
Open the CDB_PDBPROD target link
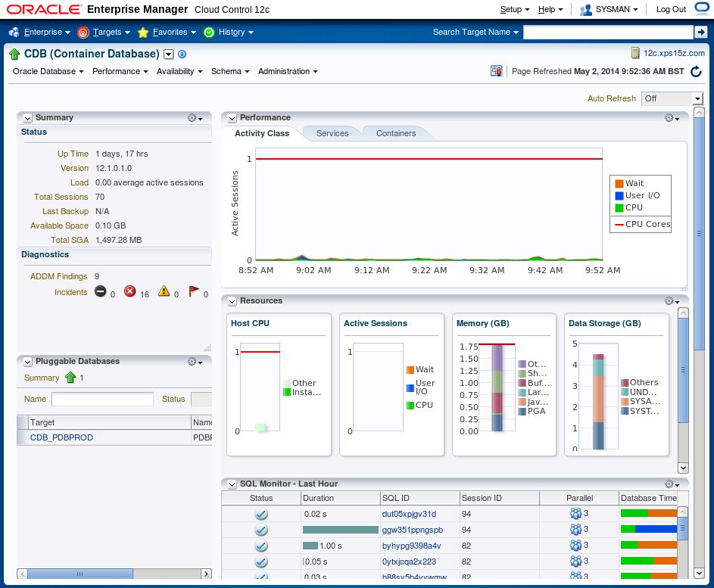click(61, 437)
